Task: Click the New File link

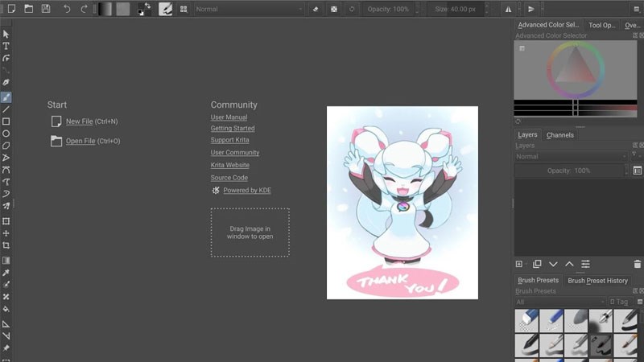Action: pyautogui.click(x=79, y=121)
